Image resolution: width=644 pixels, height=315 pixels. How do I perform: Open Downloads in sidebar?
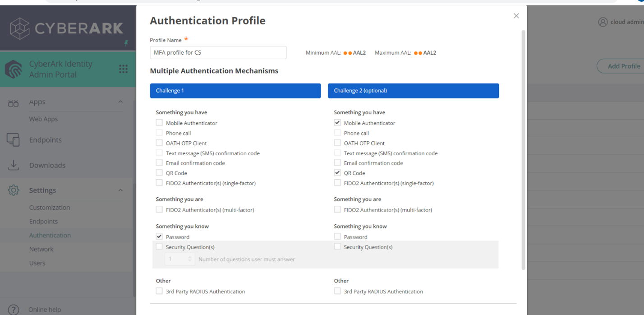point(47,165)
